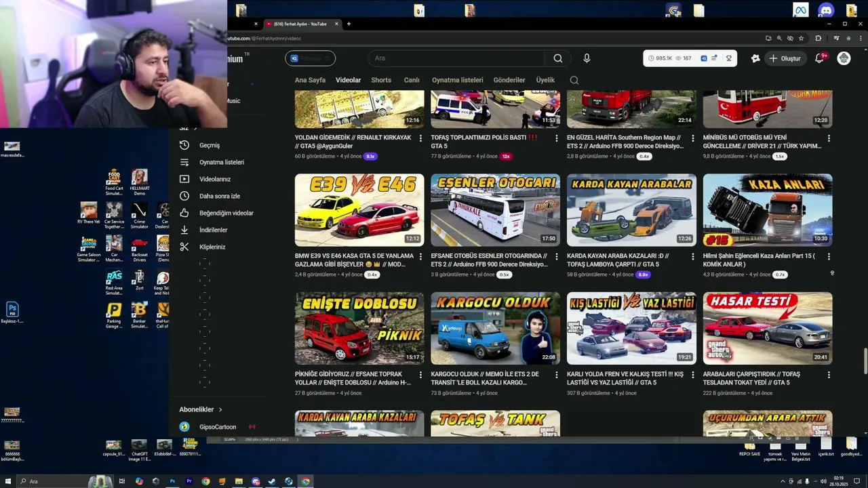Select the Ferhat Aydın YouTube browser tab
Image resolution: width=868 pixels, height=488 pixels.
tap(302, 24)
